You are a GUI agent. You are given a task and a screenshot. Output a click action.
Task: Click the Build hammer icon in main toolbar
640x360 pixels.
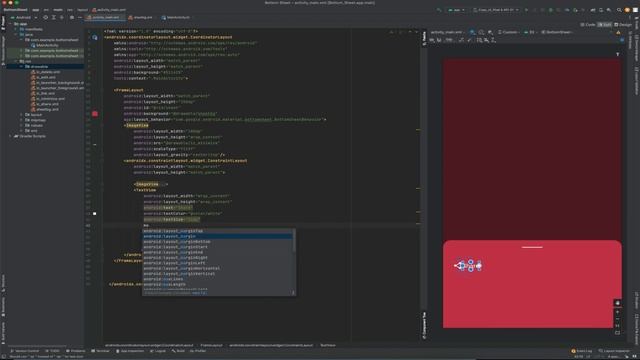439,10
